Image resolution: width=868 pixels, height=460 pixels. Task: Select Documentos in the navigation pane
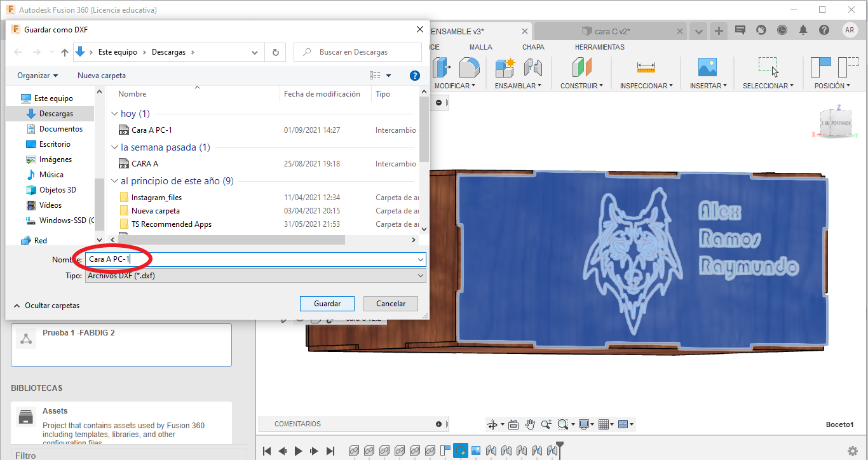click(x=61, y=129)
